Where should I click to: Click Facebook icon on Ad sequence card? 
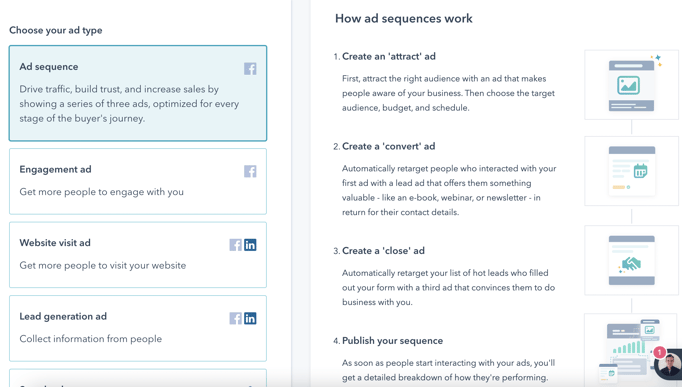pyautogui.click(x=250, y=69)
